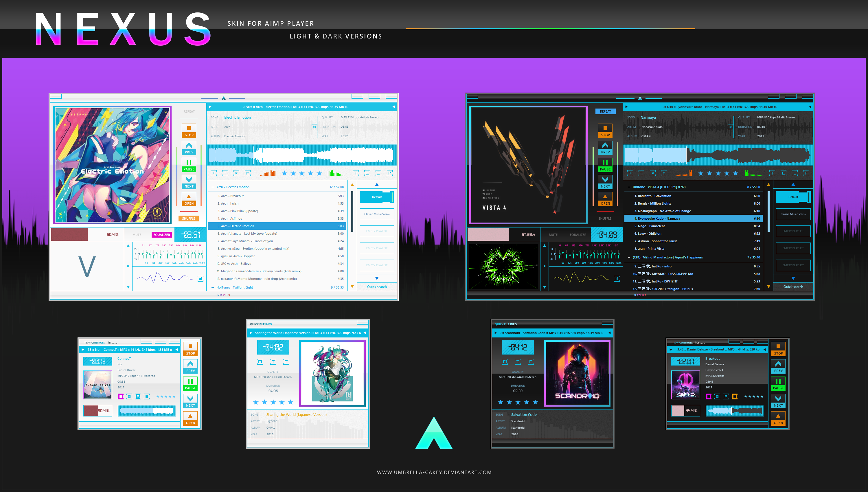Viewport: 868px width, 492px height.
Task: Select the 'Default' playlist tab in dark player
Action: (x=793, y=197)
